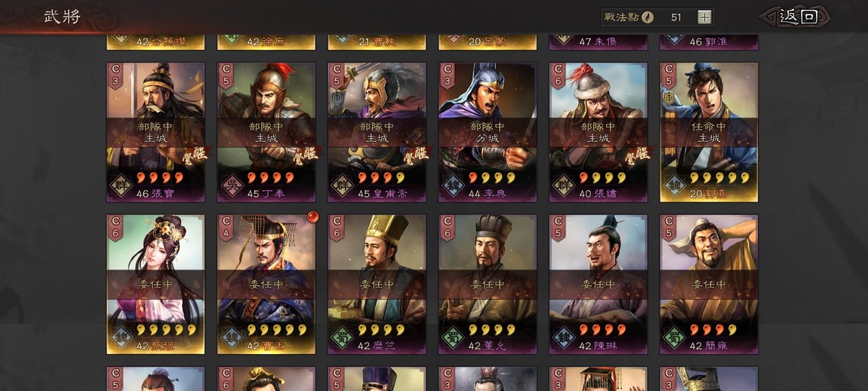This screenshot has width=868, height=391.
Task: Open the 李典 general card
Action: tap(488, 132)
